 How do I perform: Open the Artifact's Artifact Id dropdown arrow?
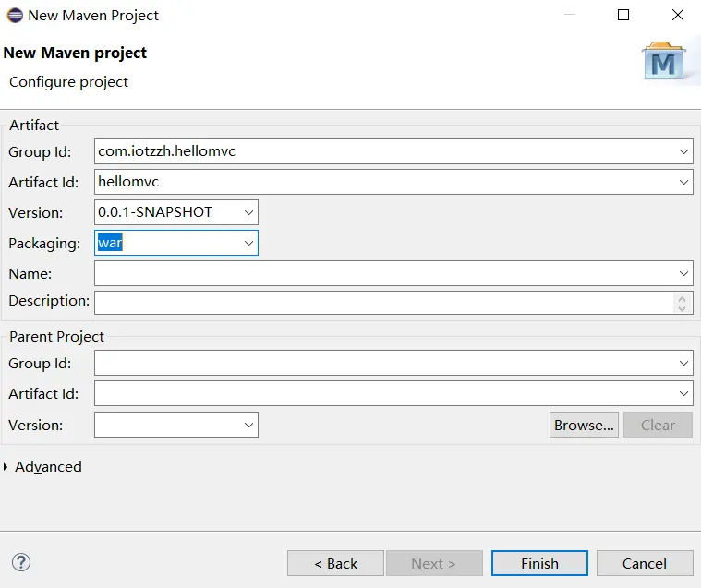click(x=683, y=182)
